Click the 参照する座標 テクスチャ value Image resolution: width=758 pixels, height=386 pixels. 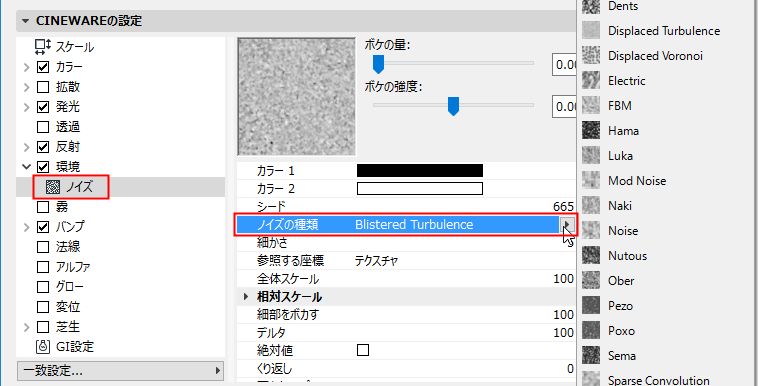pyautogui.click(x=376, y=261)
